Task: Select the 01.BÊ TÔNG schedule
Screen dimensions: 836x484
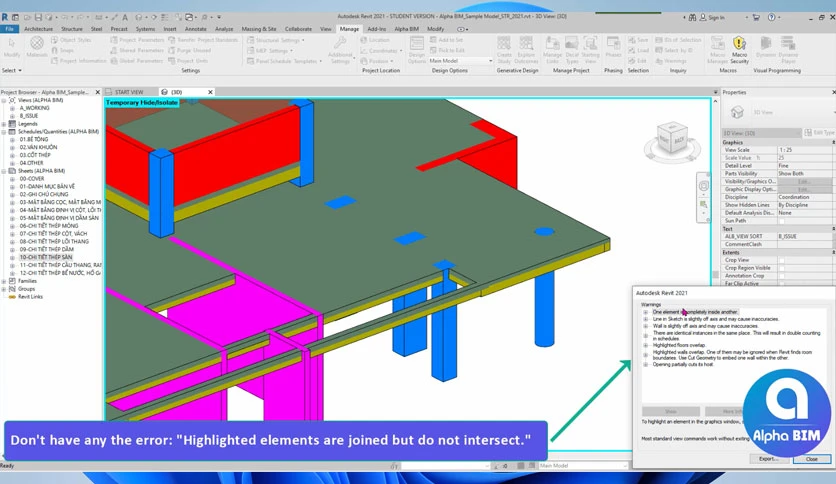Action: [x=34, y=140]
